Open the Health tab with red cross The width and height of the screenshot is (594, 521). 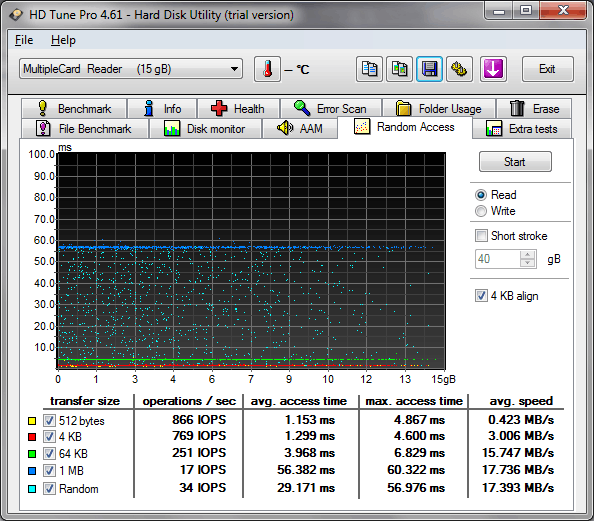239,109
